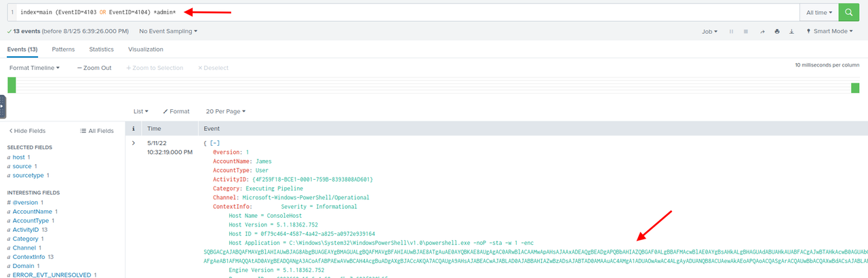Screen dimensions: 868x278
Task: Pause the search job
Action: 732,31
